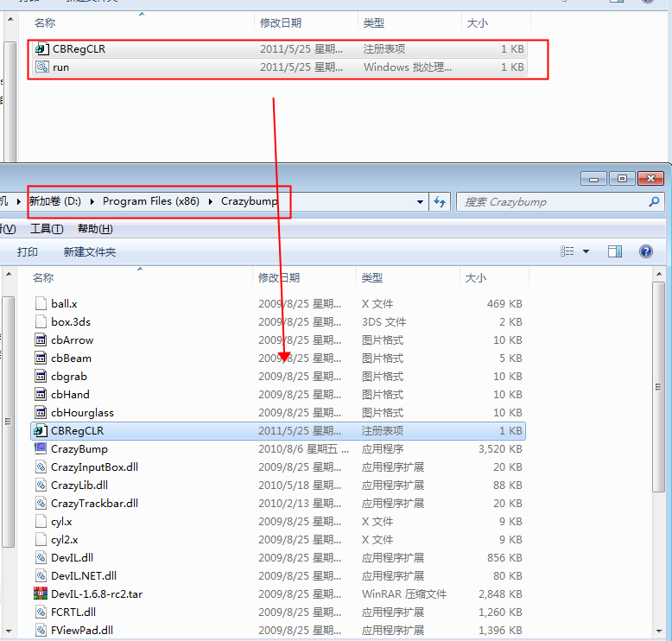672x641 pixels.
Task: Click the CrazyInputBox.dll file icon
Action: pyautogui.click(x=41, y=466)
